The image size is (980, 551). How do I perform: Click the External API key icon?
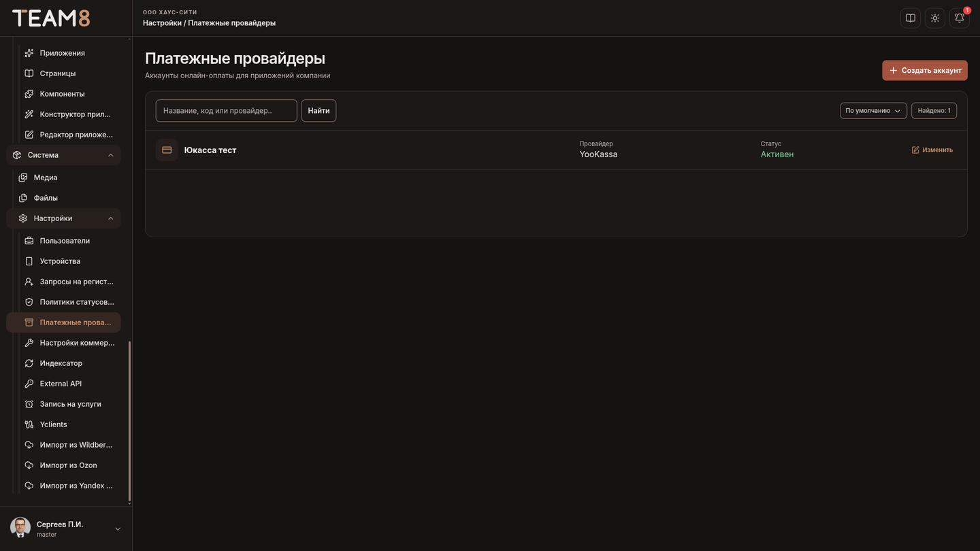click(29, 384)
